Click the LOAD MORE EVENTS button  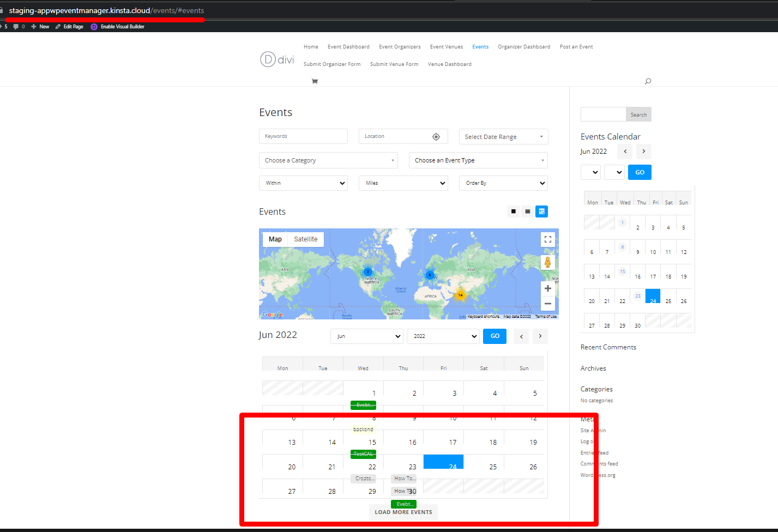coord(403,512)
